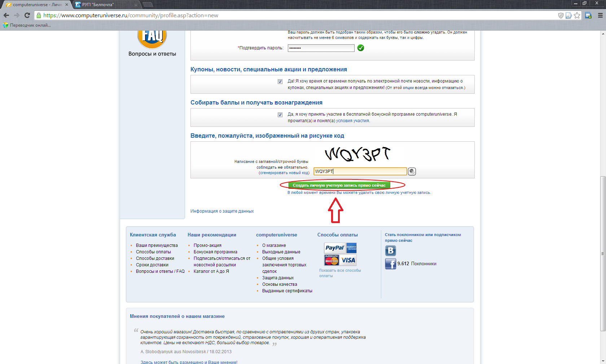The image size is (606, 364).
Task: Click the page vertical scrollbar thumb
Action: (603, 252)
